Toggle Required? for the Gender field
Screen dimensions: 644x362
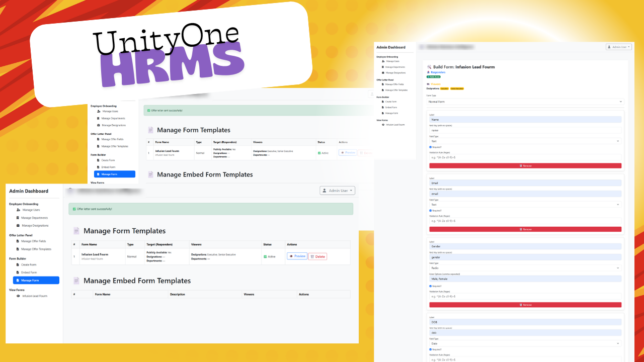(x=431, y=286)
